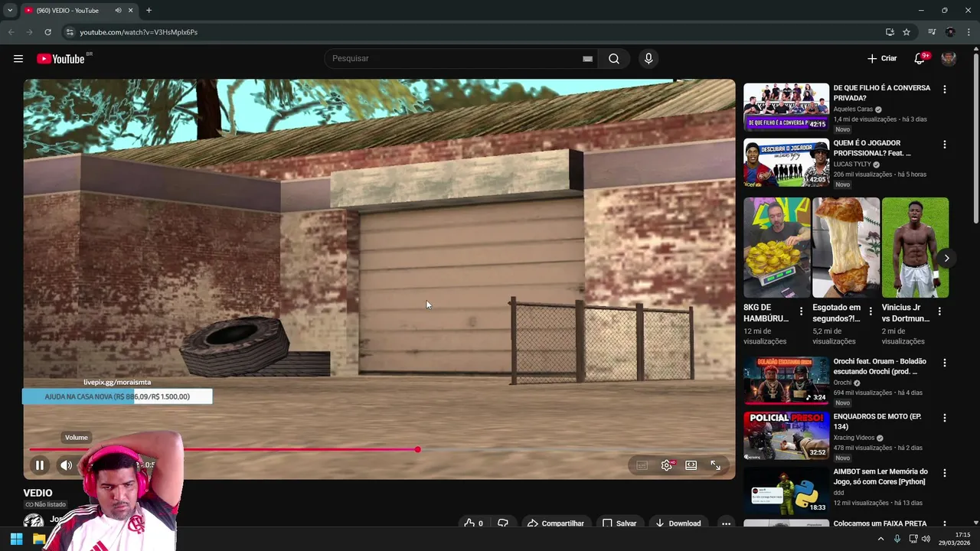Open the ENQUADROS DE MOTO thumbnail
This screenshot has height=551, width=980.
(786, 435)
